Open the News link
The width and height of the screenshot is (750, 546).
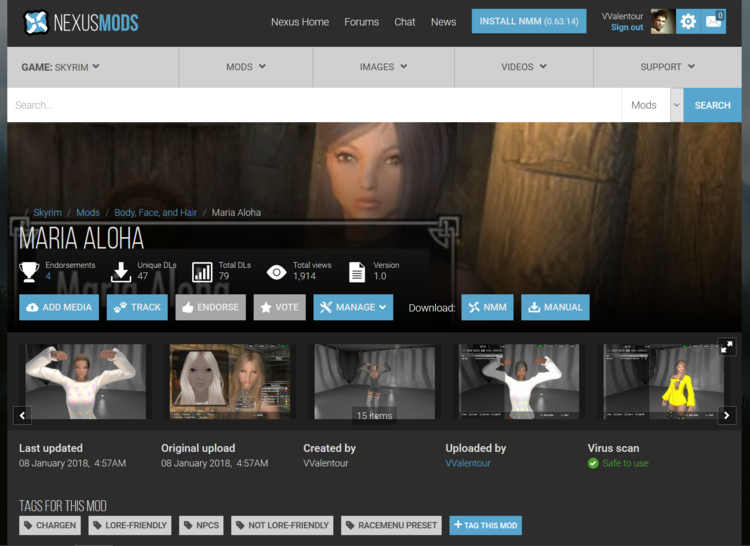pyautogui.click(x=443, y=22)
